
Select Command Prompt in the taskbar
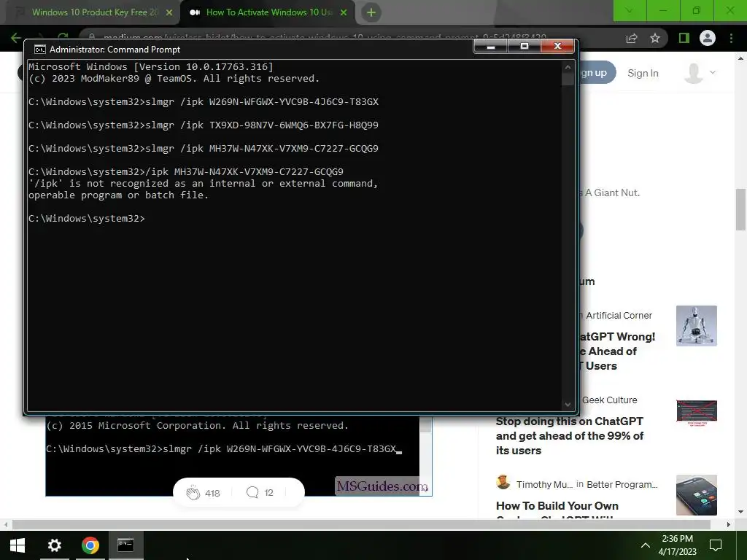tap(125, 545)
